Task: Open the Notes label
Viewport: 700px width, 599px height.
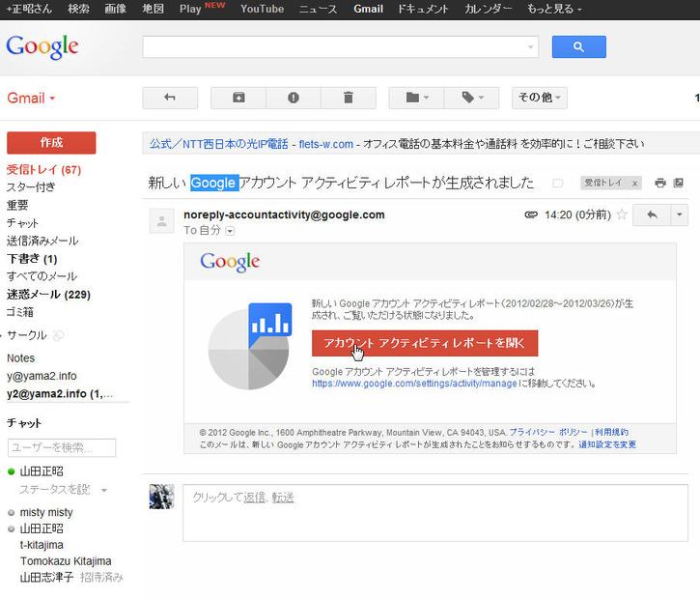Action: pos(20,358)
